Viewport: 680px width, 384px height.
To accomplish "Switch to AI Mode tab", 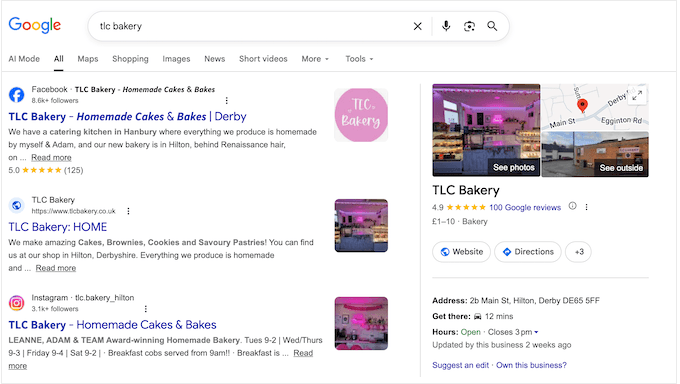I will pyautogui.click(x=24, y=59).
